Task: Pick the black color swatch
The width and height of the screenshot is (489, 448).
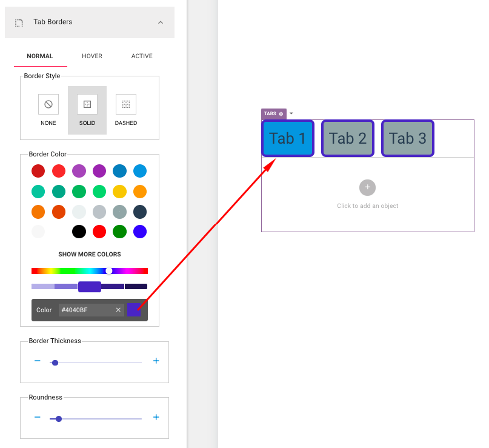Action: [79, 232]
